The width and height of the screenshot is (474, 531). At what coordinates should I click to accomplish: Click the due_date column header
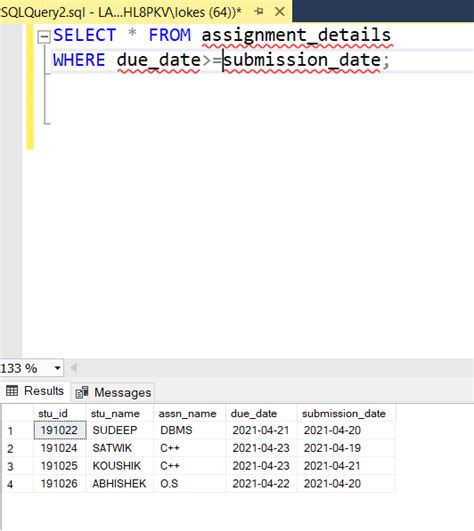click(x=261, y=413)
